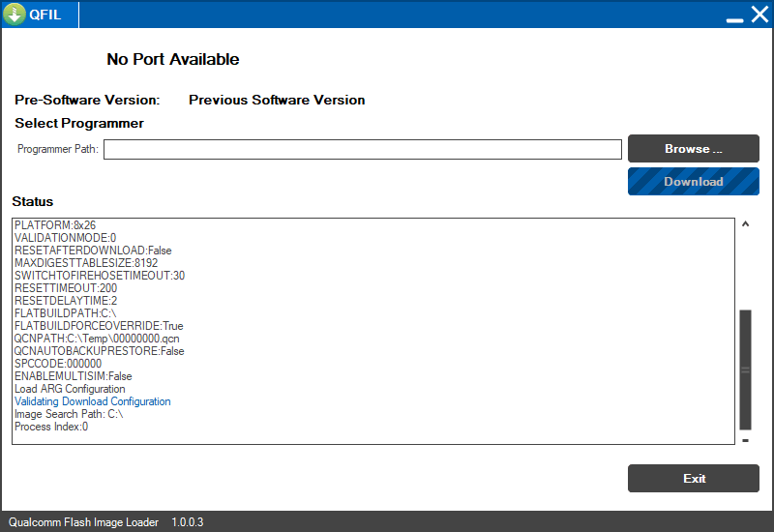Minimize the QFIL window
Viewport: 774px width, 532px height.
pyautogui.click(x=734, y=19)
